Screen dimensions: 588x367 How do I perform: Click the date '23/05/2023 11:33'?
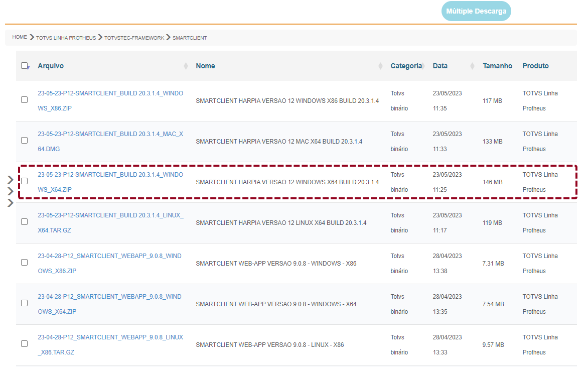(447, 142)
